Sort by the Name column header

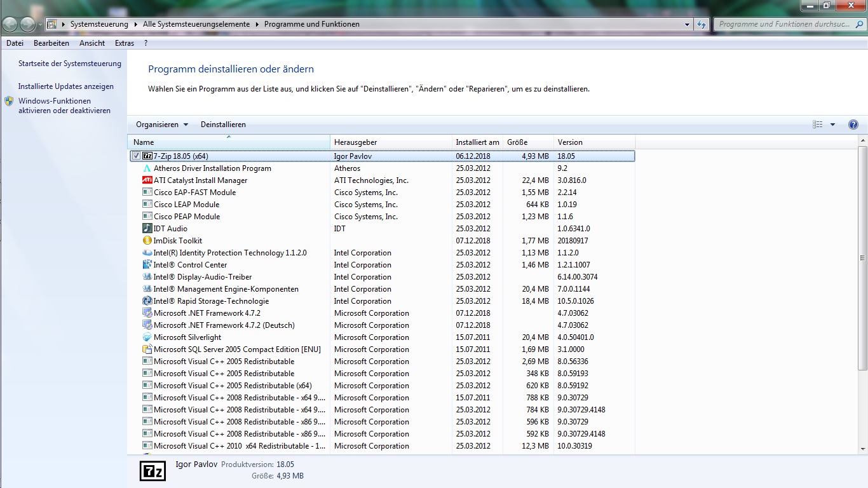(x=229, y=142)
